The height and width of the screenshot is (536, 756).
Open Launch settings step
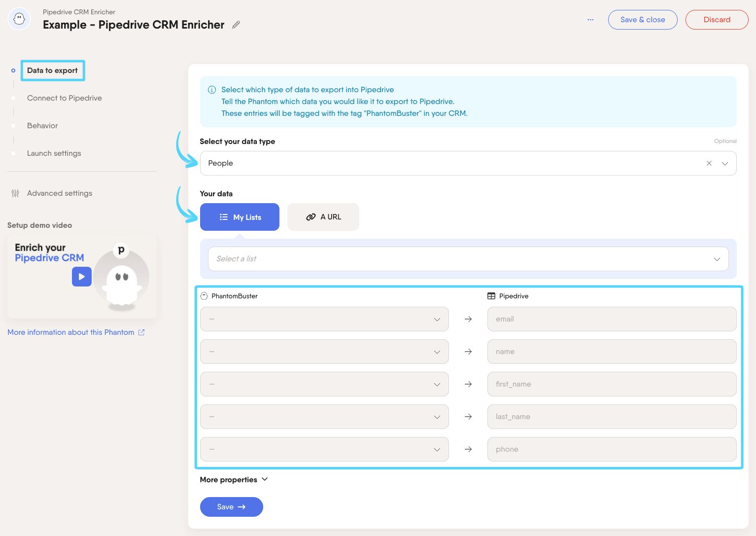click(x=54, y=153)
